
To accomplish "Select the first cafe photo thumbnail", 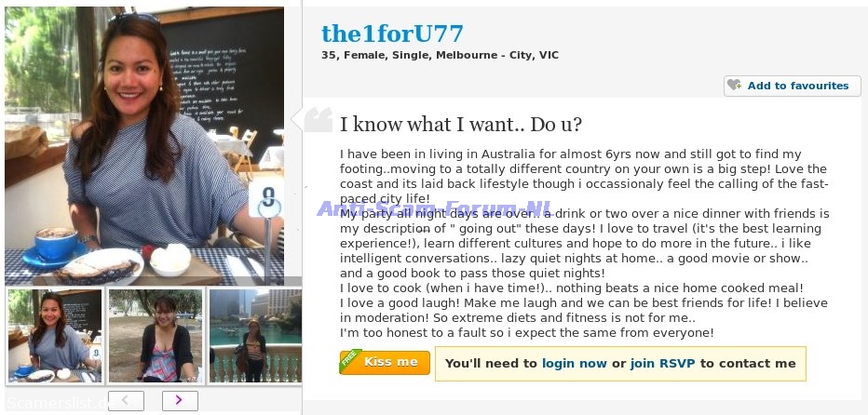I will pos(55,335).
